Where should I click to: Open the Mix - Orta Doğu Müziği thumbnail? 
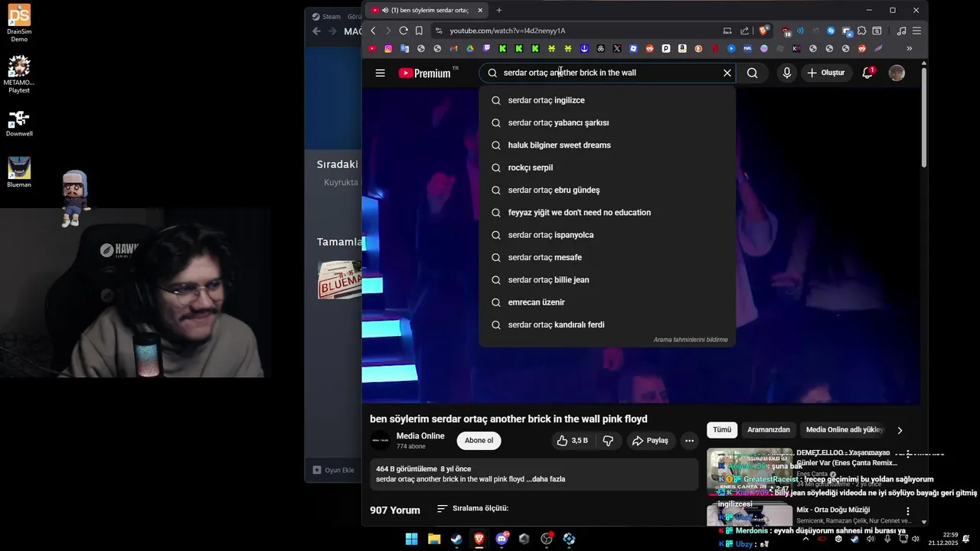tap(750, 514)
